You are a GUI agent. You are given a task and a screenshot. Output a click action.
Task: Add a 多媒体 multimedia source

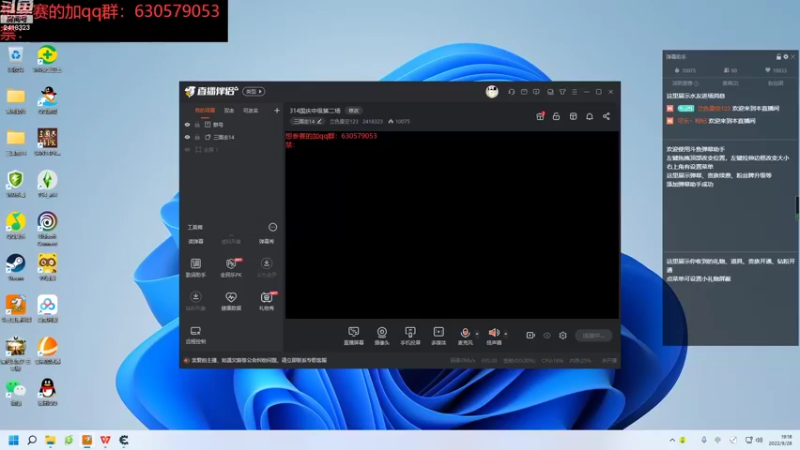[x=438, y=336]
